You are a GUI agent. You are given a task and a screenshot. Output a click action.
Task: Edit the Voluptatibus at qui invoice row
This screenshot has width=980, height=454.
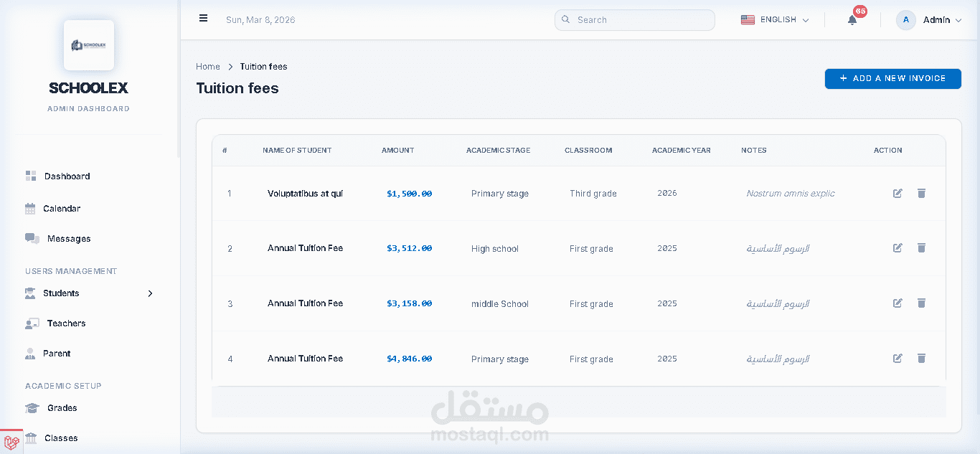(x=897, y=193)
